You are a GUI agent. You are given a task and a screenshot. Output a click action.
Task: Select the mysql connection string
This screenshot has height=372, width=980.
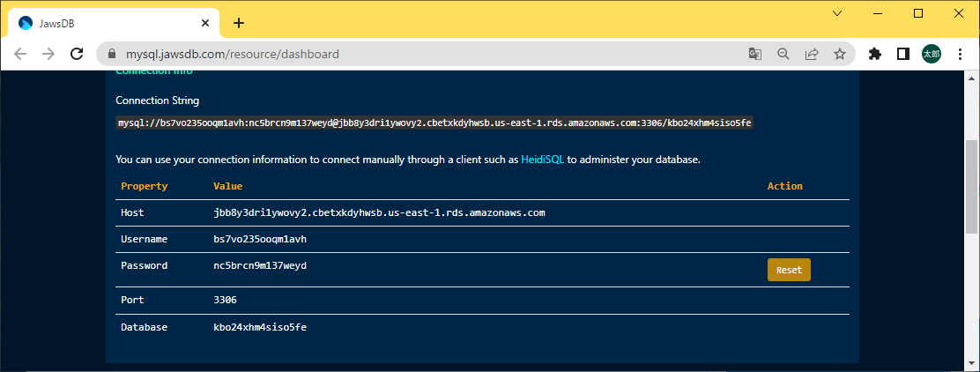pyautogui.click(x=434, y=123)
